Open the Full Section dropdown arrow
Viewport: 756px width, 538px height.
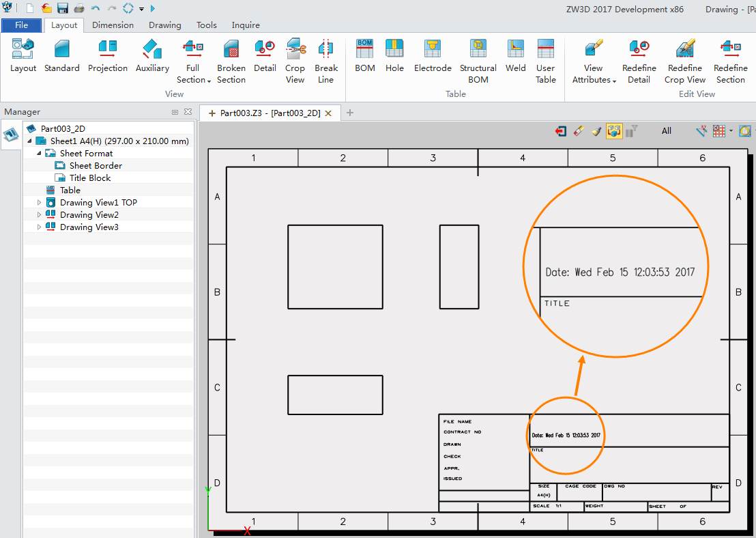tap(209, 81)
